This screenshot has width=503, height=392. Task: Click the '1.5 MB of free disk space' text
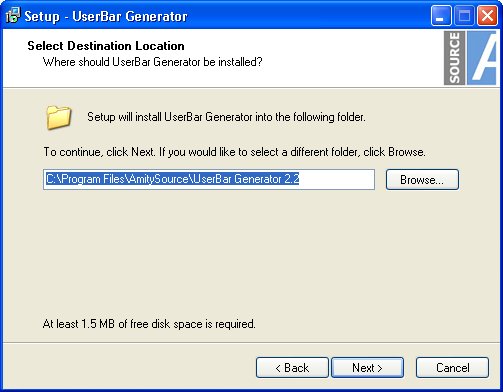click(149, 324)
